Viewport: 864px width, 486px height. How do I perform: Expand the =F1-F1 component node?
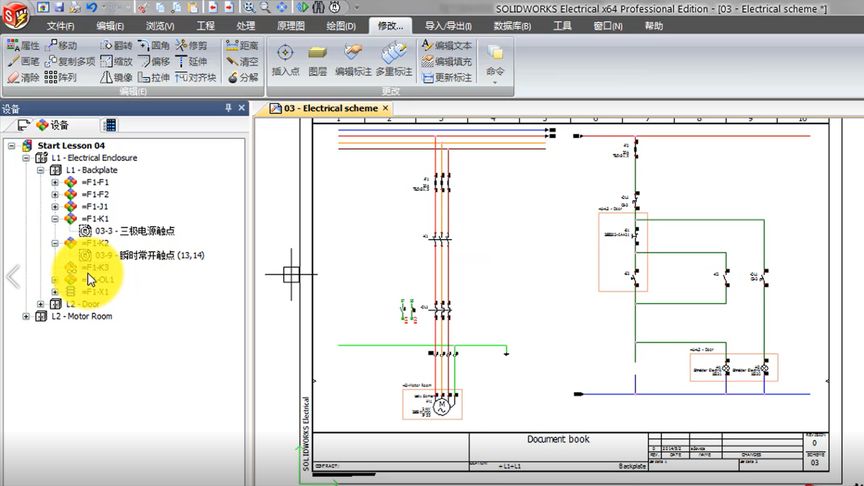[55, 182]
